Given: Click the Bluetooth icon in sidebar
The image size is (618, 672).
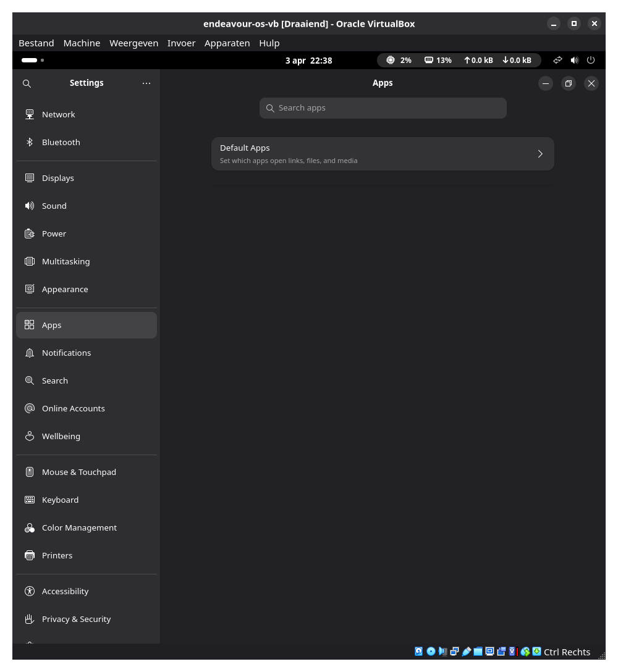Looking at the screenshot, I should tap(30, 142).
